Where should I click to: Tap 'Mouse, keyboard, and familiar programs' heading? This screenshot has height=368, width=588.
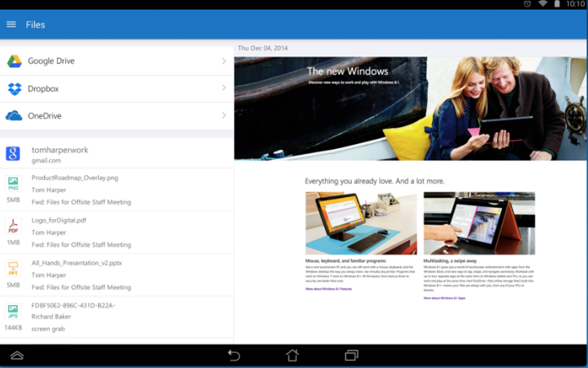tap(345, 261)
